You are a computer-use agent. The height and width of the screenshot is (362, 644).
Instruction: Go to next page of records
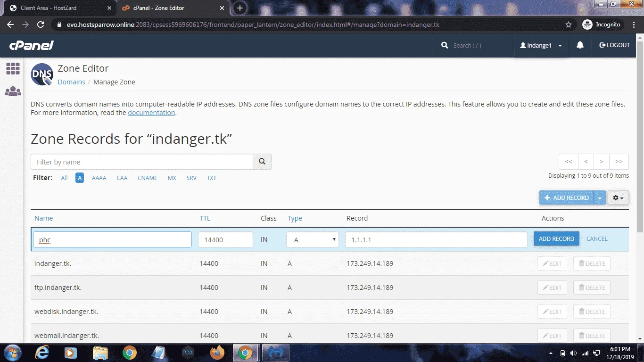coord(602,162)
